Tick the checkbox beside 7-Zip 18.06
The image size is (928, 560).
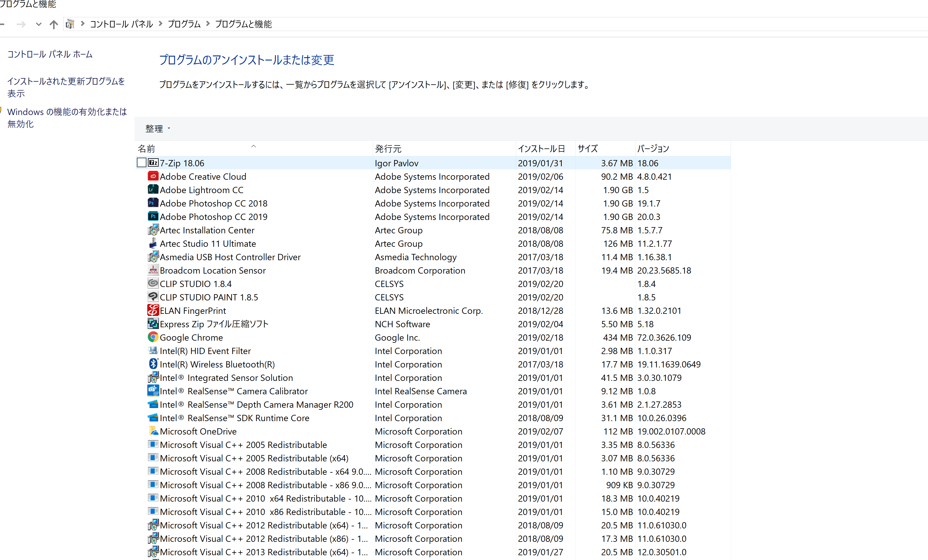142,163
